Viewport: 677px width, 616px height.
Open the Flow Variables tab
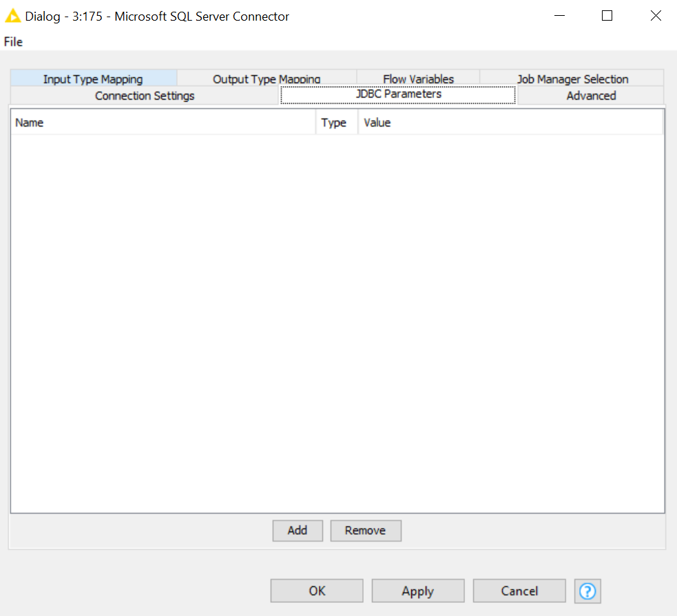pyautogui.click(x=418, y=78)
